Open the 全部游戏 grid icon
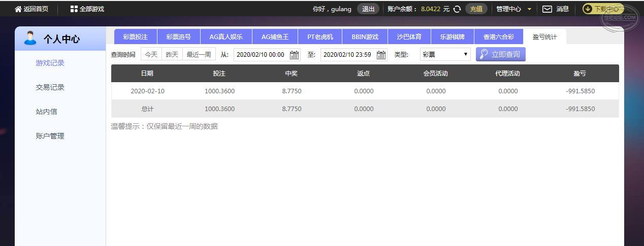Viewport: 644px width, 246px height. 74,9
